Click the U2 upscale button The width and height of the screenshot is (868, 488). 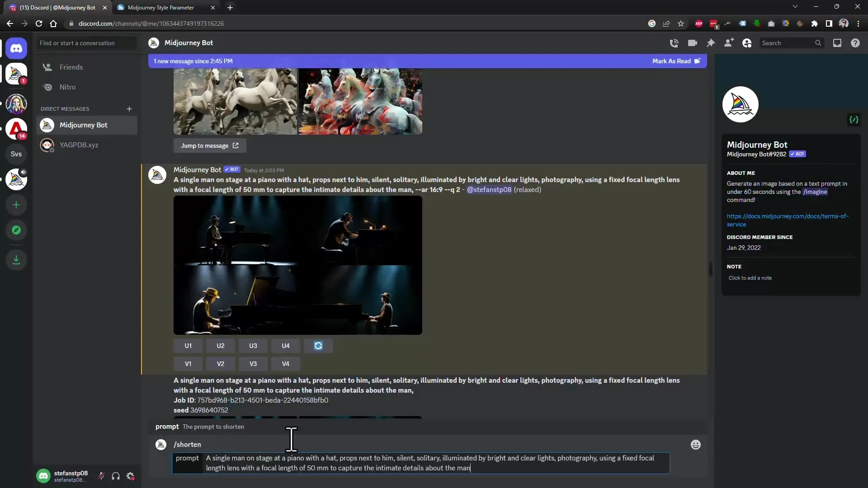coord(220,346)
